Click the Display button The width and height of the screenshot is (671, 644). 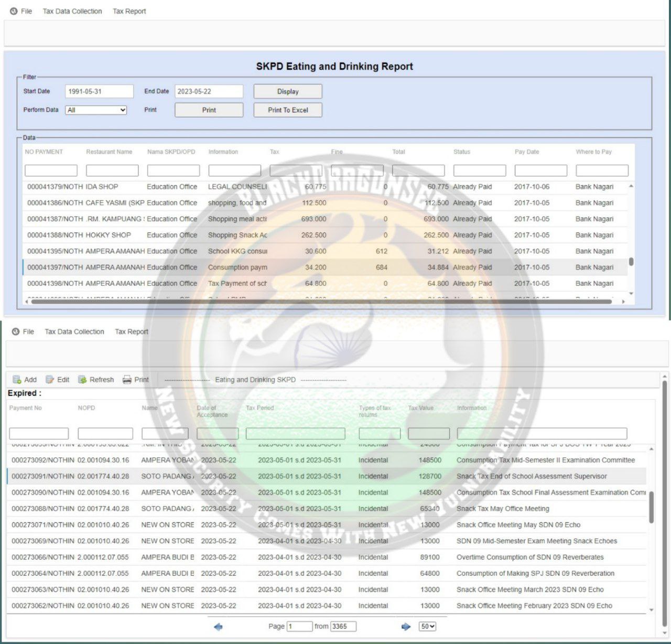click(288, 91)
